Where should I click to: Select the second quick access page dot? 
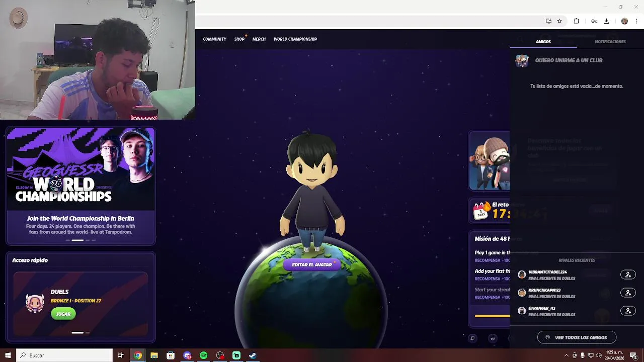click(x=88, y=333)
